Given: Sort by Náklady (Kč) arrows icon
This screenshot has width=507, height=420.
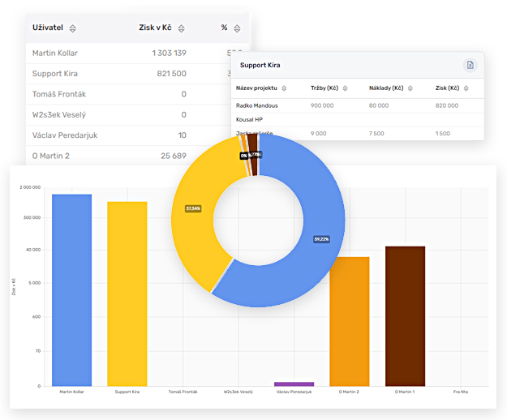Looking at the screenshot, I should click(410, 88).
